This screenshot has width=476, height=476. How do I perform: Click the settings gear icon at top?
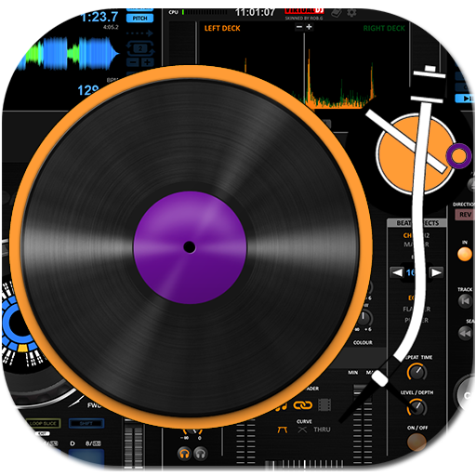[351, 13]
